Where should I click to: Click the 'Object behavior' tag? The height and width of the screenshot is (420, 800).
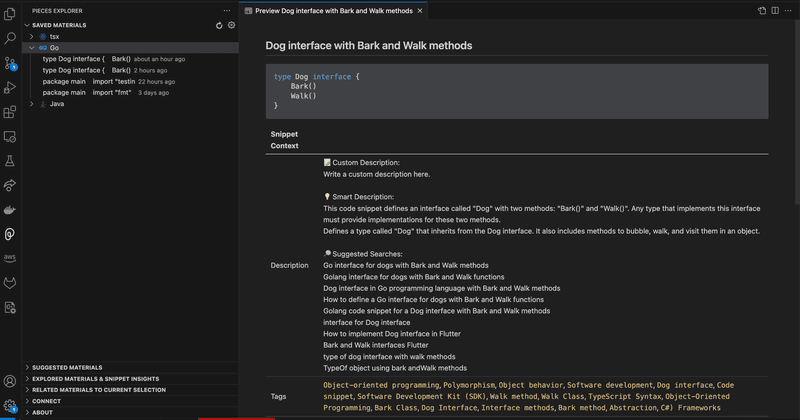[531, 385]
